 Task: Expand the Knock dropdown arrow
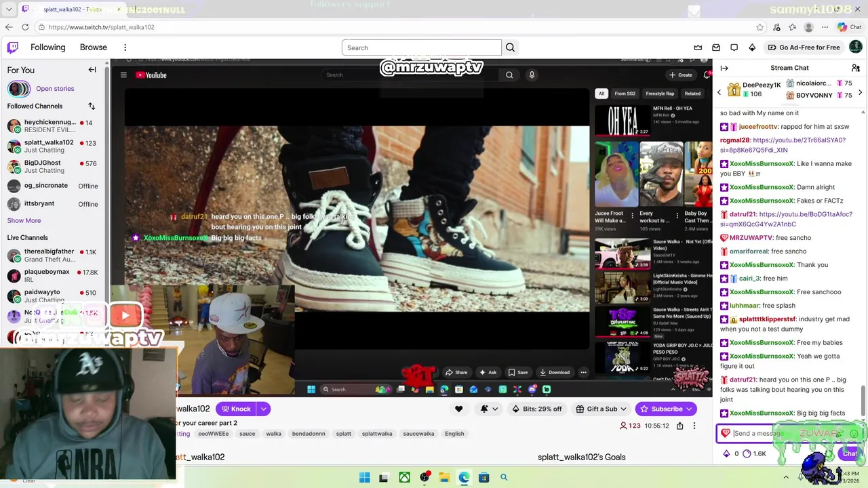pyautogui.click(x=263, y=409)
